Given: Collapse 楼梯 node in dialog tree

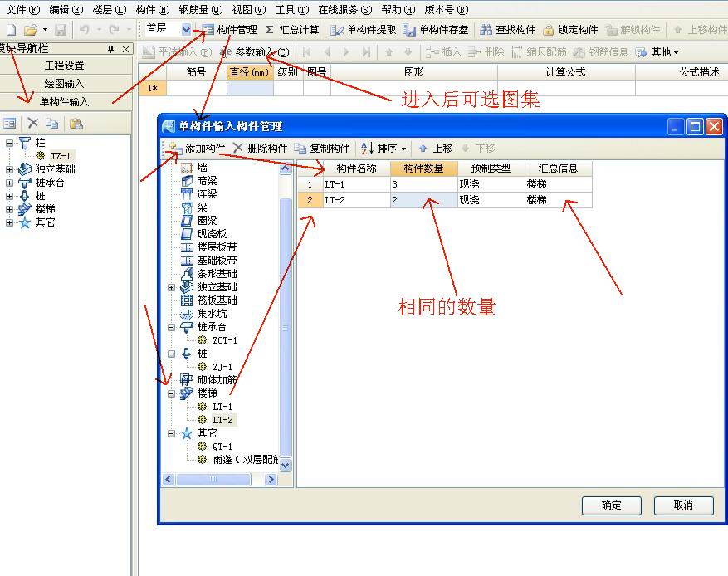Looking at the screenshot, I should [x=171, y=393].
